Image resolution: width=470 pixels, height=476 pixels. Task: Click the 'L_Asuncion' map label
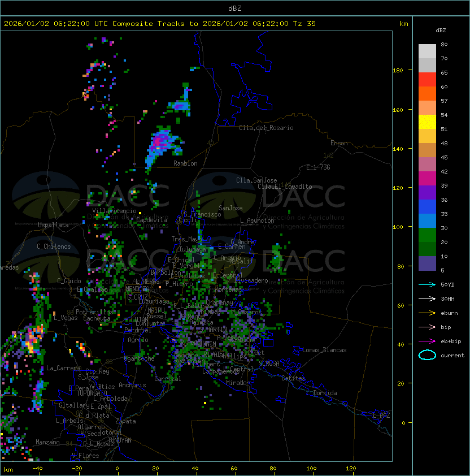[257, 220]
